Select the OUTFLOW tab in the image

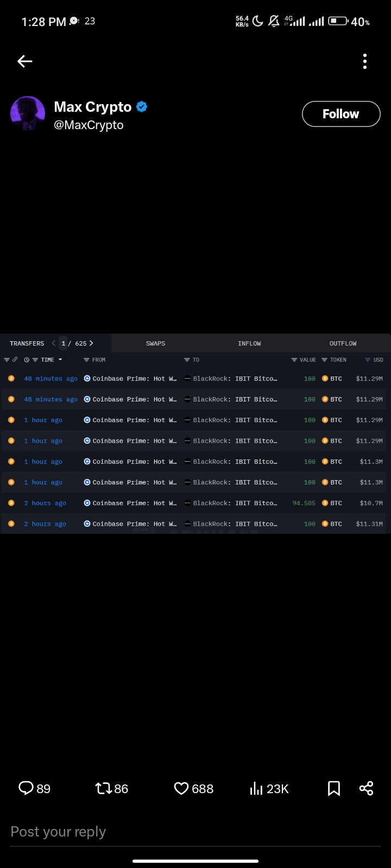[343, 343]
